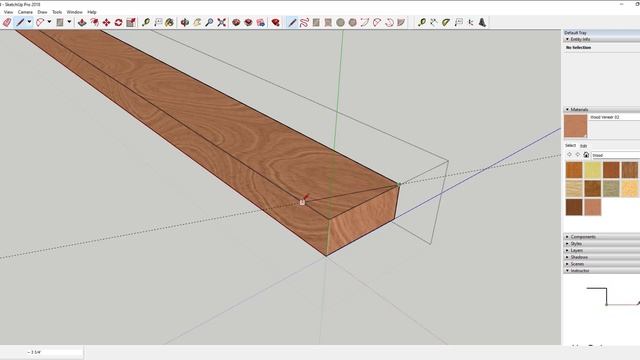Image resolution: width=640 pixels, height=360 pixels.
Task: Open the Extension Manager ruby icon
Action: point(276,22)
